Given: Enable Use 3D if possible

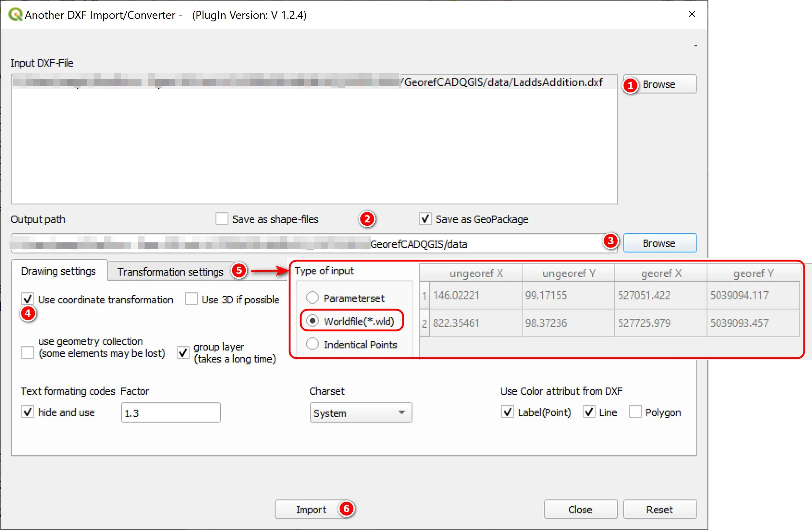Looking at the screenshot, I should (191, 299).
